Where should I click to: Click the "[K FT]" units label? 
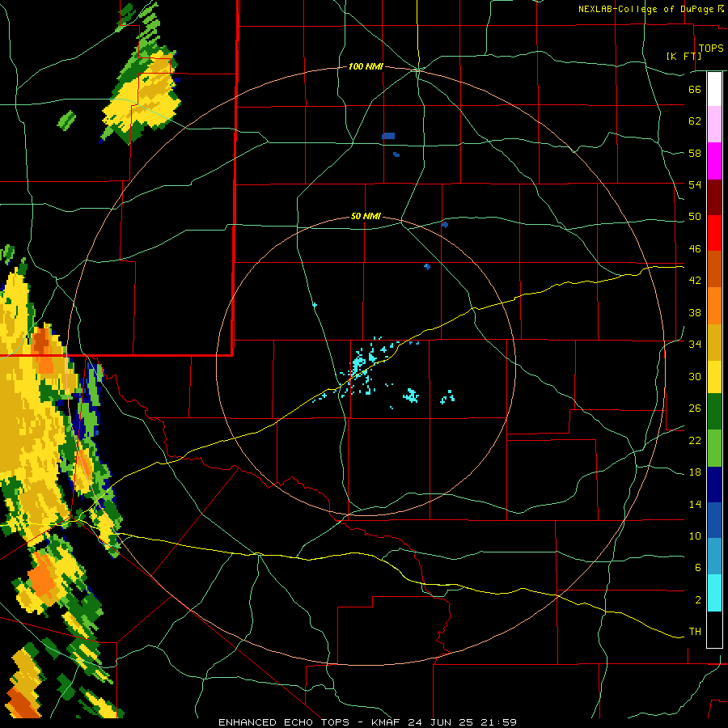pyautogui.click(x=684, y=56)
